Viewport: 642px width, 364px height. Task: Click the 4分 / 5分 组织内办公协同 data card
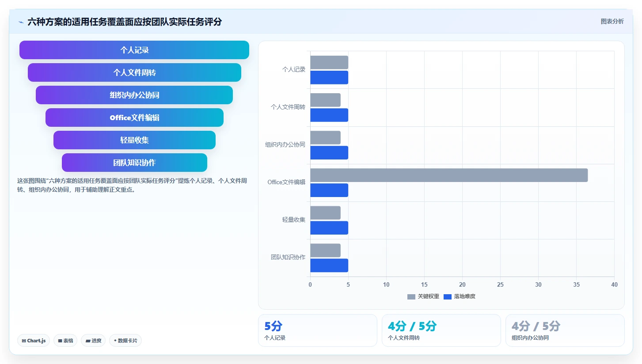tap(565, 330)
